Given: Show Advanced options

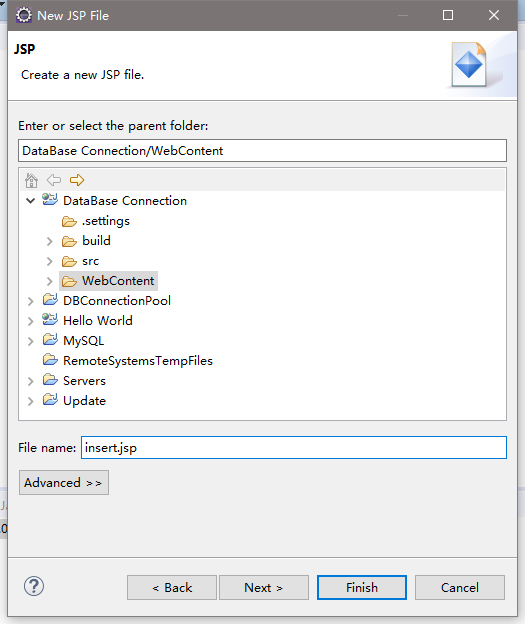Looking at the screenshot, I should pos(64,483).
